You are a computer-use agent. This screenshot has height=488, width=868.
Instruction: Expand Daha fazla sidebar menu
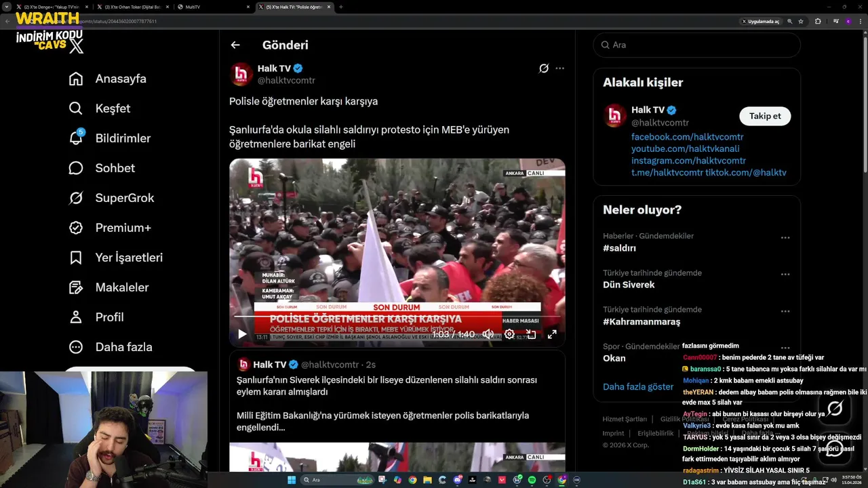(x=111, y=347)
